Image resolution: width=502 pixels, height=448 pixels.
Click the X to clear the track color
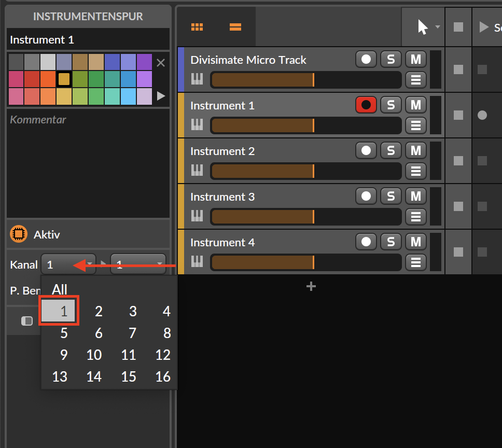click(161, 62)
